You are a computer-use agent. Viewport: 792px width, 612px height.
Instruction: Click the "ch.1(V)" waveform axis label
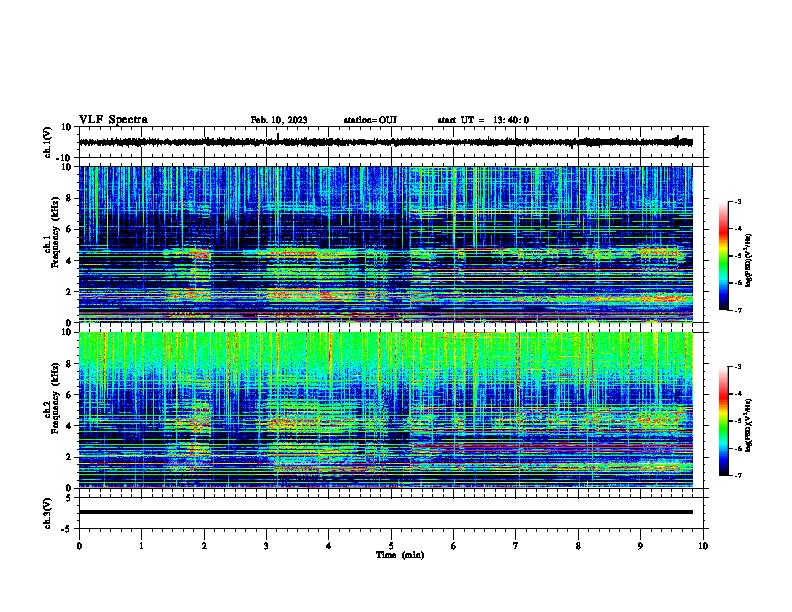point(48,142)
